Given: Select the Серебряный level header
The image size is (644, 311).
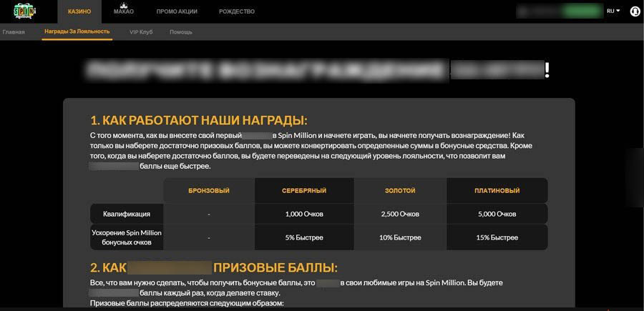Looking at the screenshot, I should (x=305, y=191).
